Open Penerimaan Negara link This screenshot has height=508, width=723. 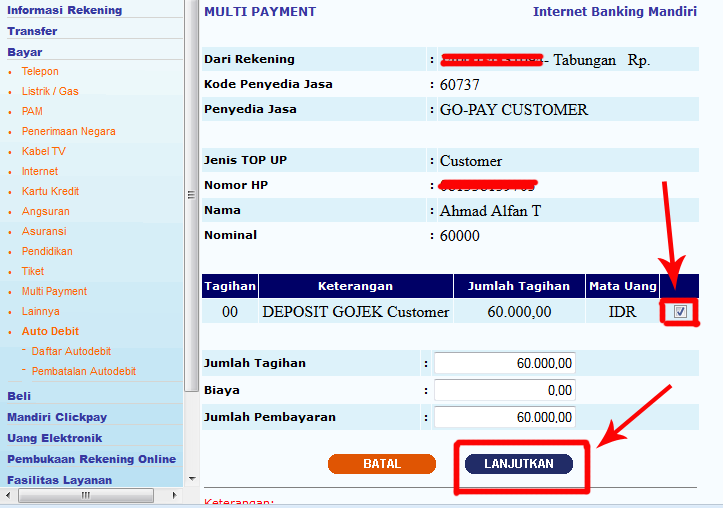coord(69,131)
